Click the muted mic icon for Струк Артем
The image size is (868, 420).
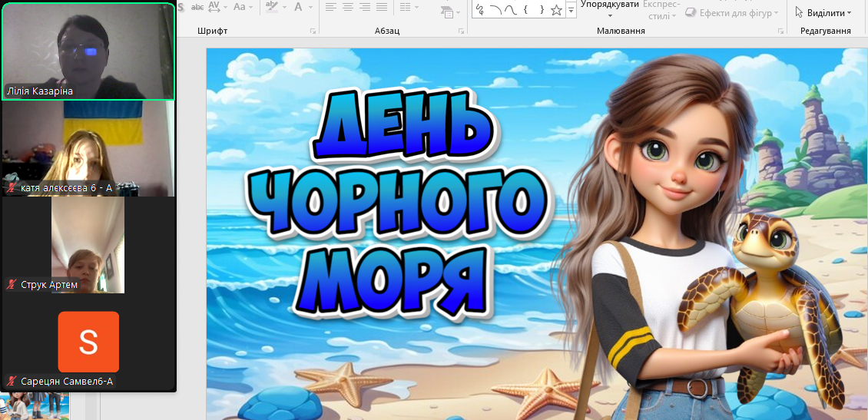[x=12, y=285]
